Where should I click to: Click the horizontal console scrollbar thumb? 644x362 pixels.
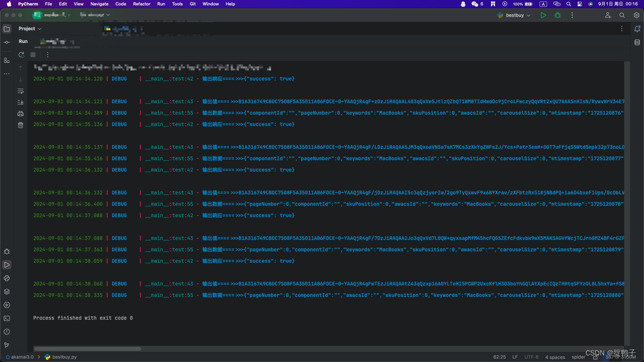(x=88, y=348)
